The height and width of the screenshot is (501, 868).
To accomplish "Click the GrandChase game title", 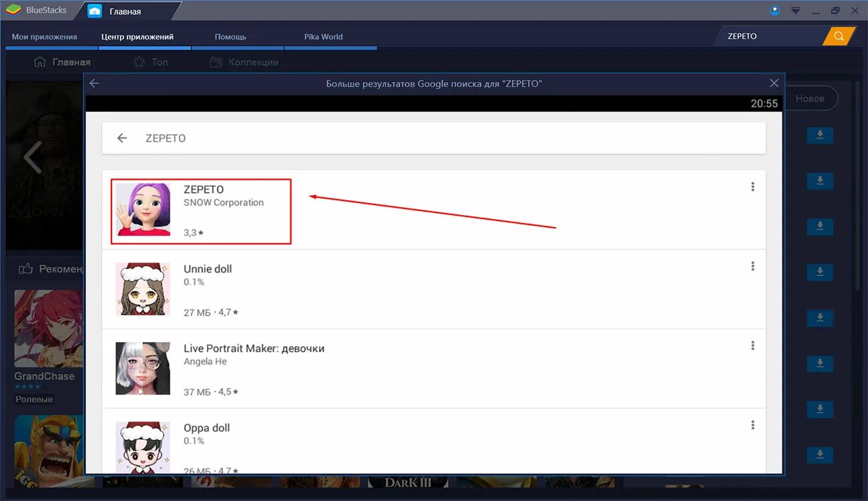I will (x=44, y=376).
